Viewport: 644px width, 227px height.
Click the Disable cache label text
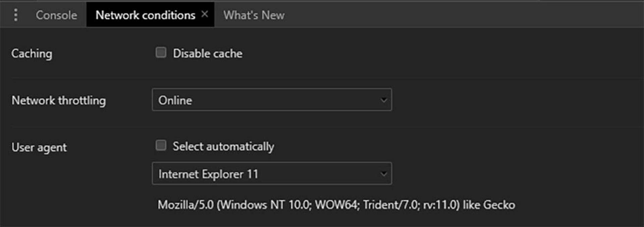pyautogui.click(x=207, y=53)
